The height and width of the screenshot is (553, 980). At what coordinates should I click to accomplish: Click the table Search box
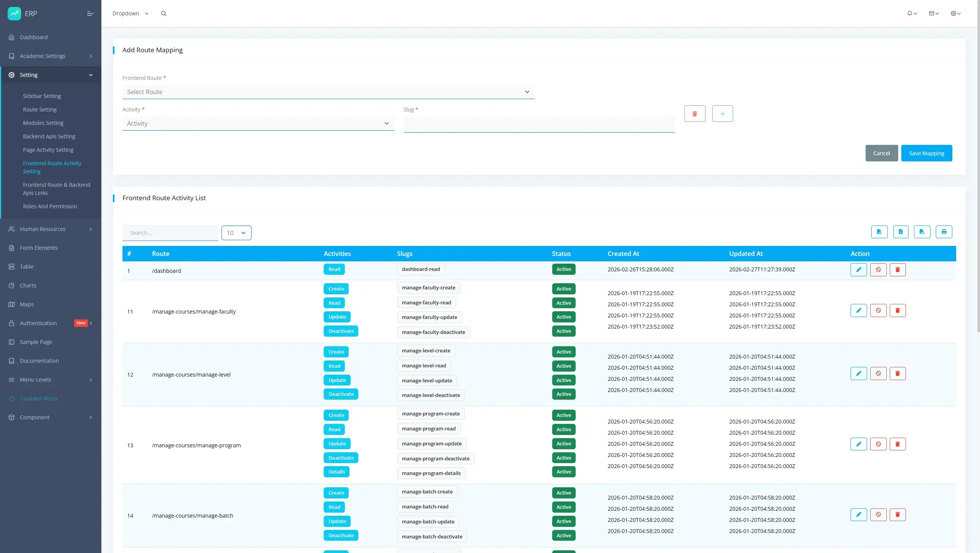click(x=171, y=233)
